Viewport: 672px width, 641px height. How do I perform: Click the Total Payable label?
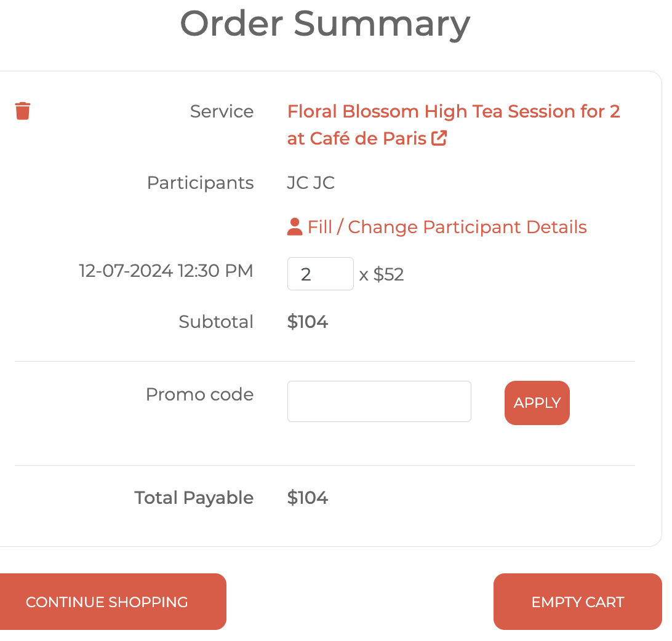[194, 498]
